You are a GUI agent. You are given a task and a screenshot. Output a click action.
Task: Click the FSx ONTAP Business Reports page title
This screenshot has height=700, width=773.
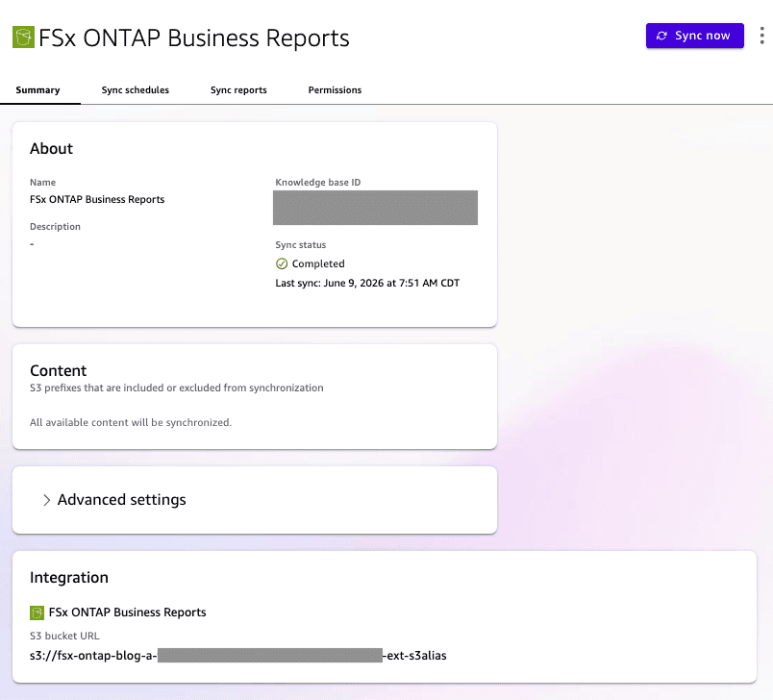(194, 37)
